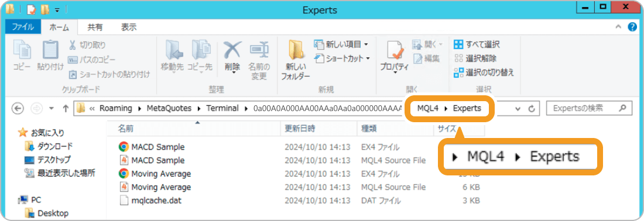This screenshot has height=221, width=644.
Task: Sort by the Type (種類) column header
Action: (368, 129)
